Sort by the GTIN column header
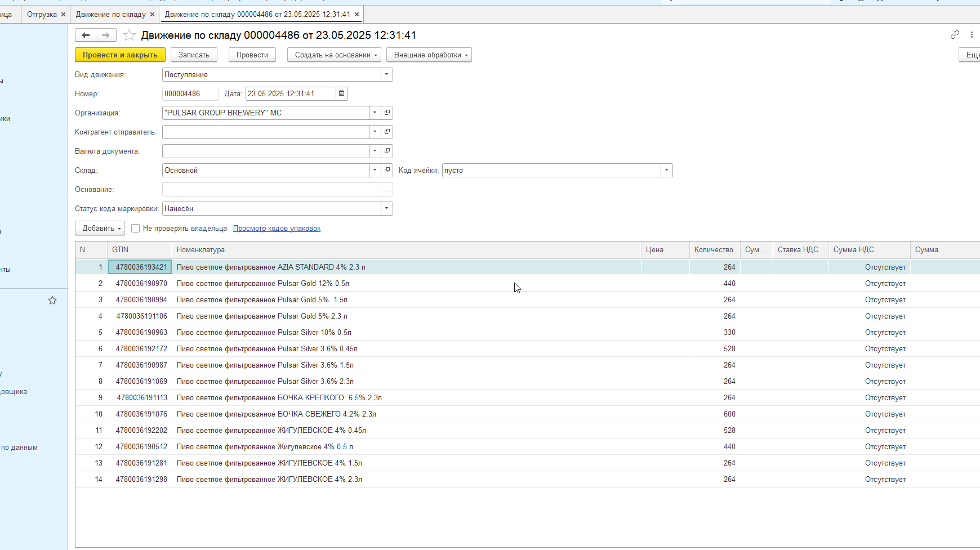This screenshot has width=980, height=550. pyautogui.click(x=140, y=249)
